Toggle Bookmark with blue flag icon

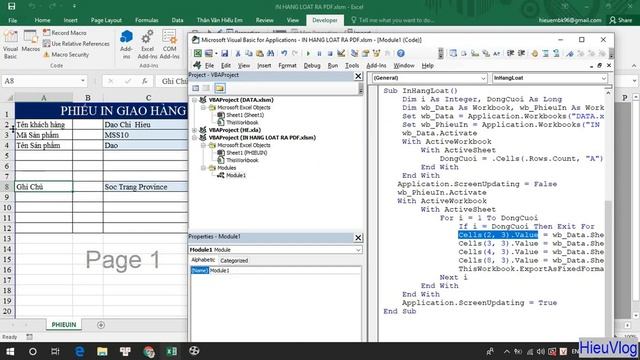pyautogui.click(x=570, y=53)
